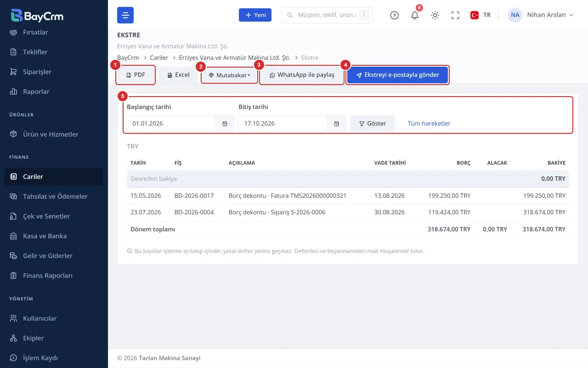Click the info icon beside disclaimer note
The image size is (588, 368).
[130, 251]
